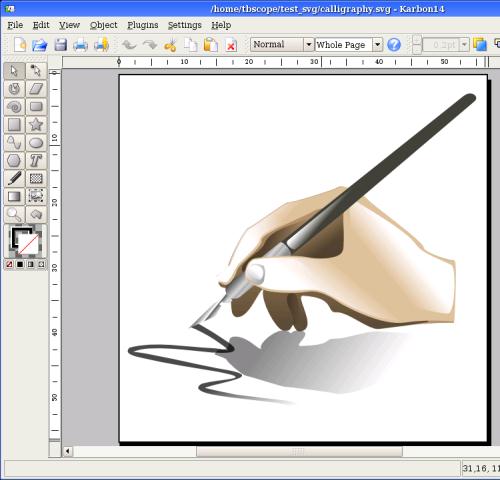
Task: Click the horizontal scrollbar thumb
Action: click(299, 452)
